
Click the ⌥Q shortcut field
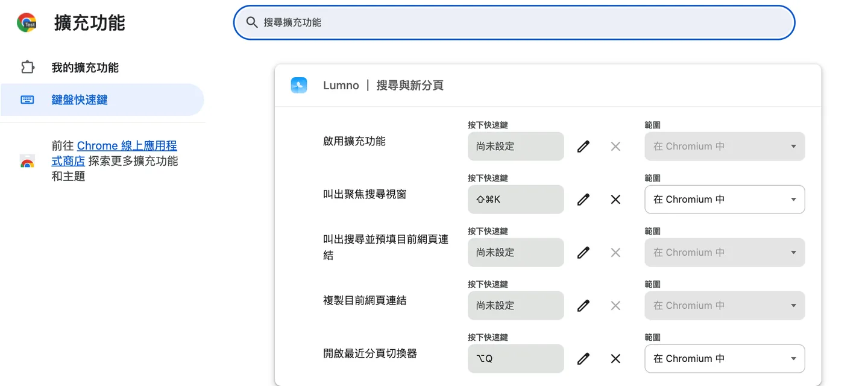tap(516, 359)
